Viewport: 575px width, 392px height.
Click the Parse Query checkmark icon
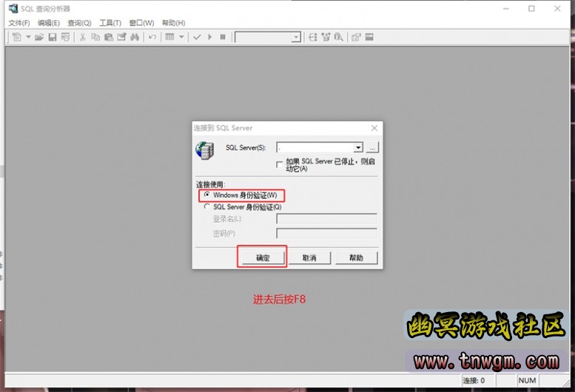coord(197,37)
